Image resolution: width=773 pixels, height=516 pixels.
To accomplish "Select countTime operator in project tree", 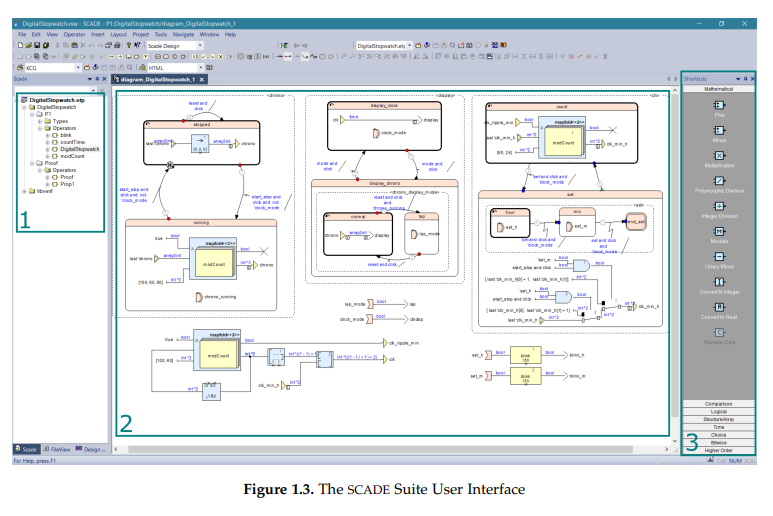I will coord(72,142).
